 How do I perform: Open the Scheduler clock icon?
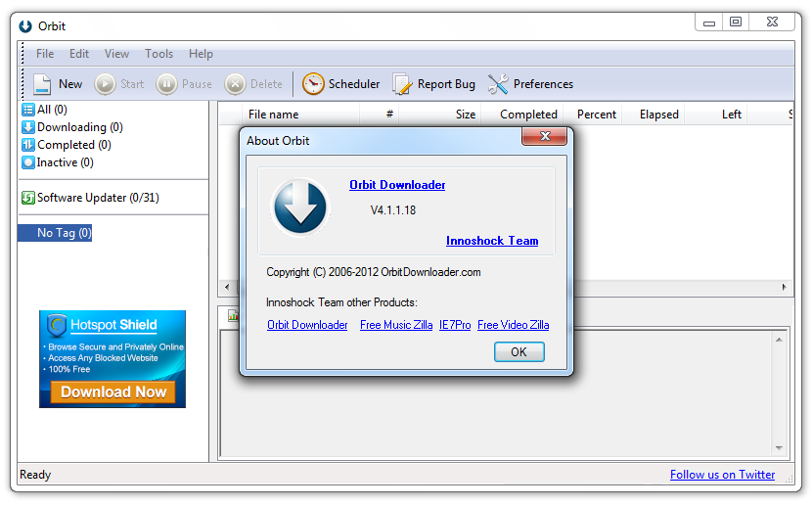(313, 84)
